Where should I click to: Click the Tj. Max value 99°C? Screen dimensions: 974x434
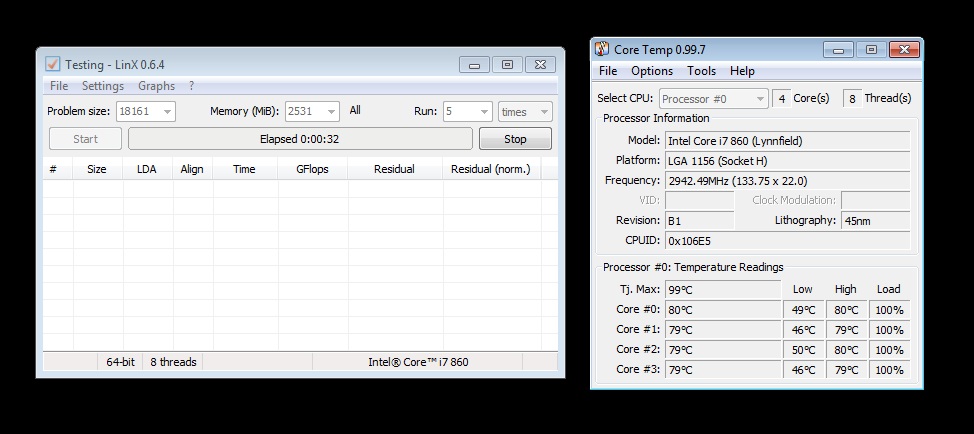tap(723, 289)
